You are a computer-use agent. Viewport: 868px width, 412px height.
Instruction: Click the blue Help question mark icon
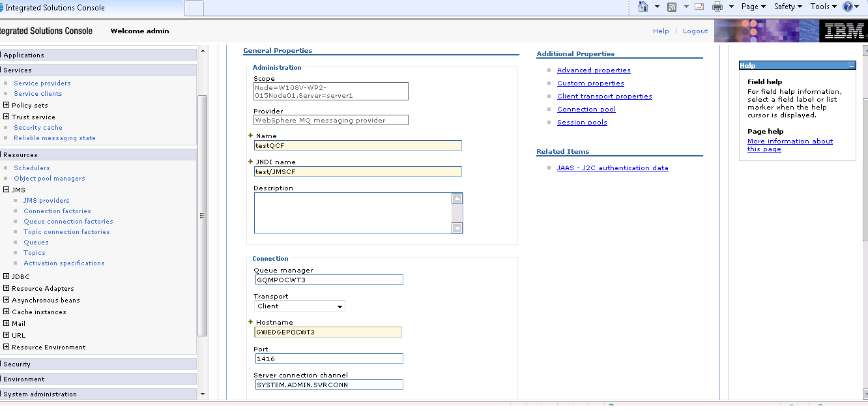[x=848, y=7]
